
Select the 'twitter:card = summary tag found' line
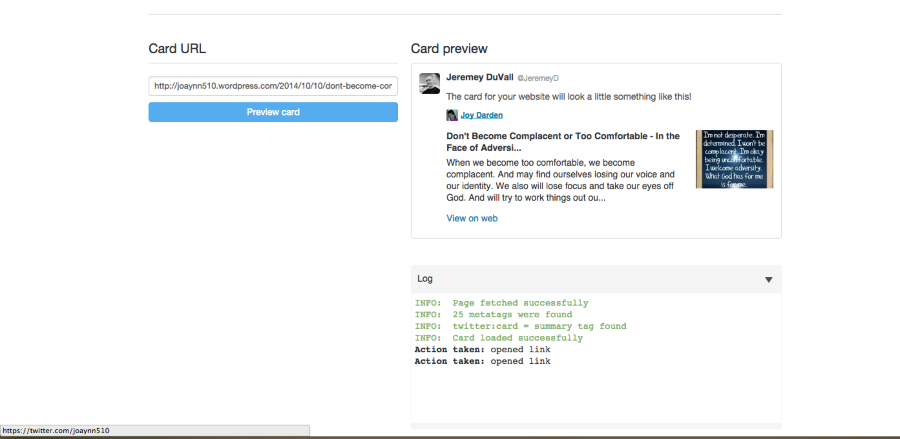click(x=520, y=326)
